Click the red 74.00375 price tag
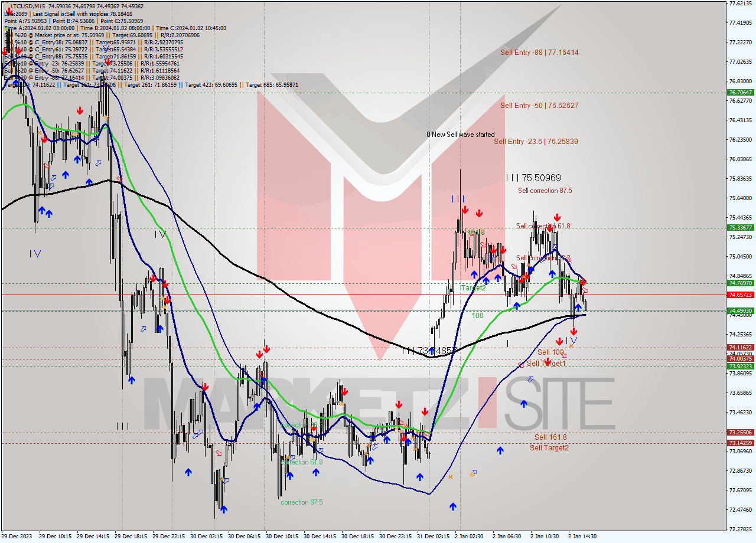 click(x=740, y=359)
